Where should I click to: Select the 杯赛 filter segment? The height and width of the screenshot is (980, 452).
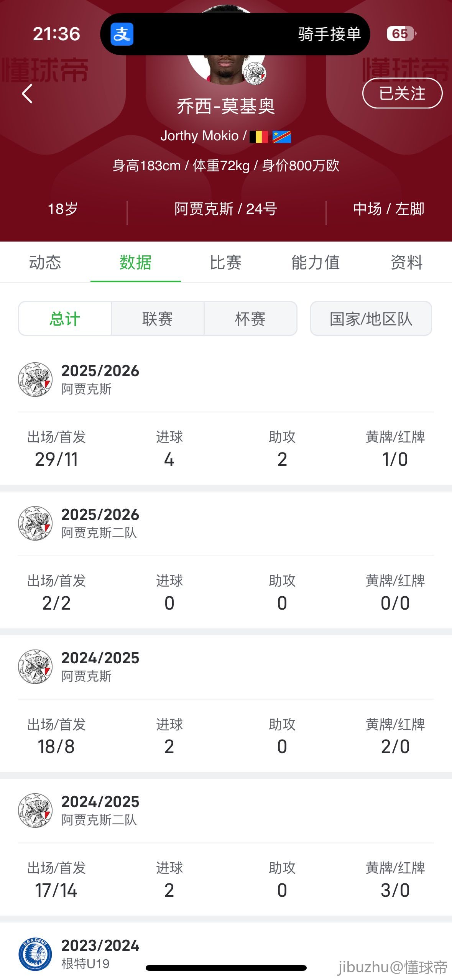[250, 319]
